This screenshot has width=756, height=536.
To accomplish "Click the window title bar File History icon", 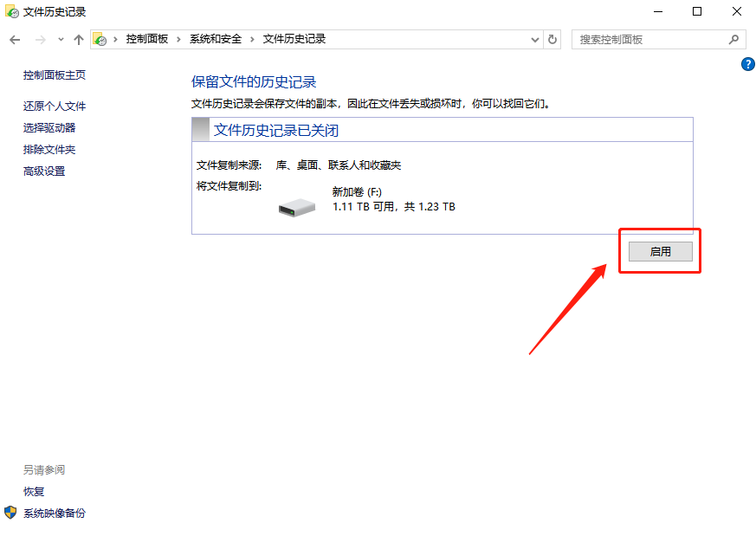I will click(x=12, y=11).
